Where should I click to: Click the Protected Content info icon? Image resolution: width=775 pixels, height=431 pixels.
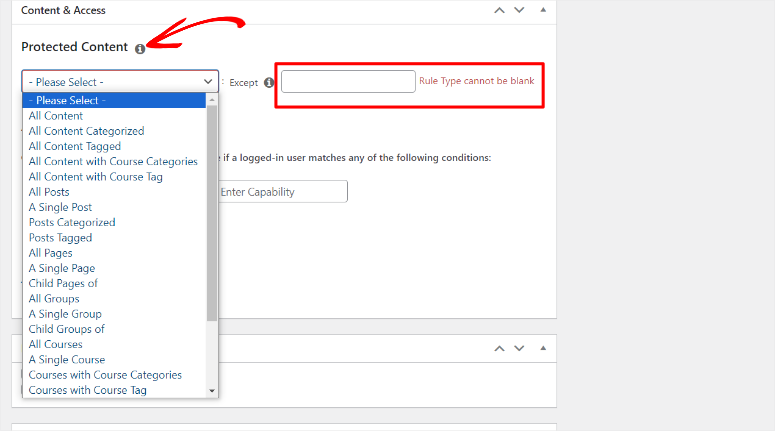(140, 48)
